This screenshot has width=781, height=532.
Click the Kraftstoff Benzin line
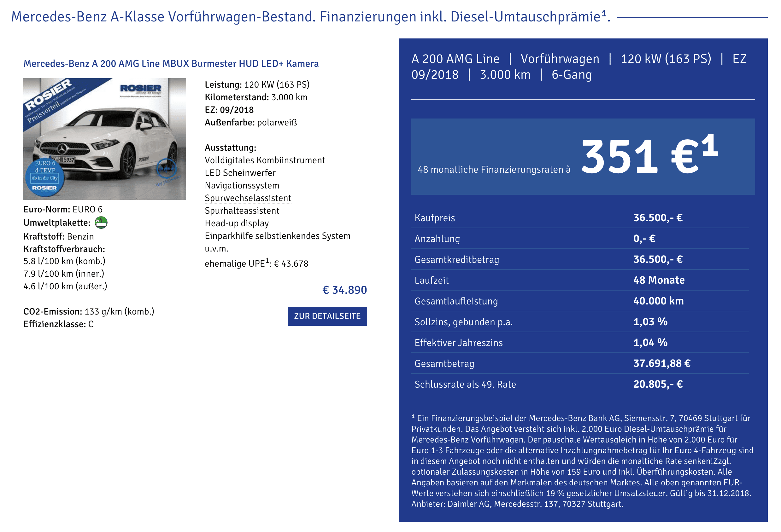click(x=58, y=236)
